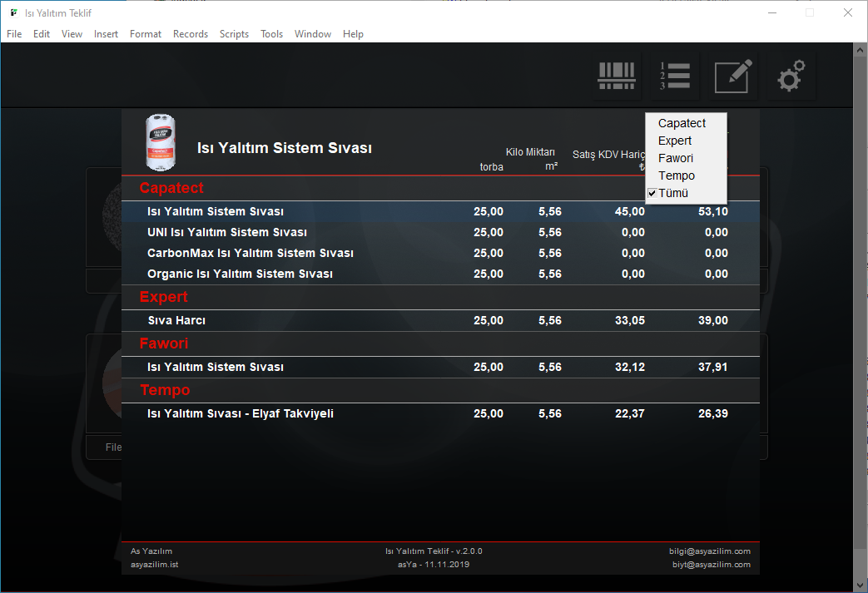Click the price value 53,10
Viewport: 868px width, 593px height.
pos(713,211)
